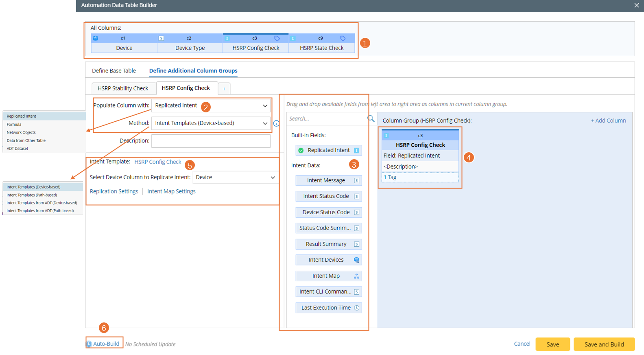This screenshot has width=644, height=355.
Task: Click the Intent Devices field icon
Action: coord(356,260)
